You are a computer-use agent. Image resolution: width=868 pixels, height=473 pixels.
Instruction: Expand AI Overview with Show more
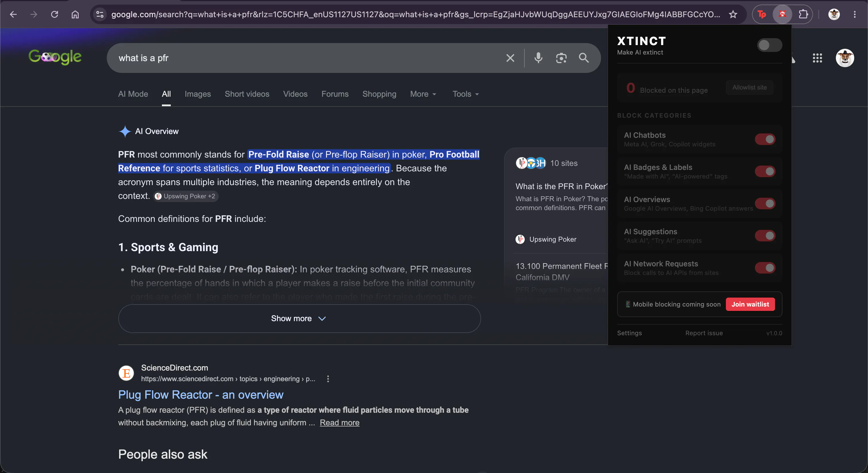pyautogui.click(x=299, y=319)
